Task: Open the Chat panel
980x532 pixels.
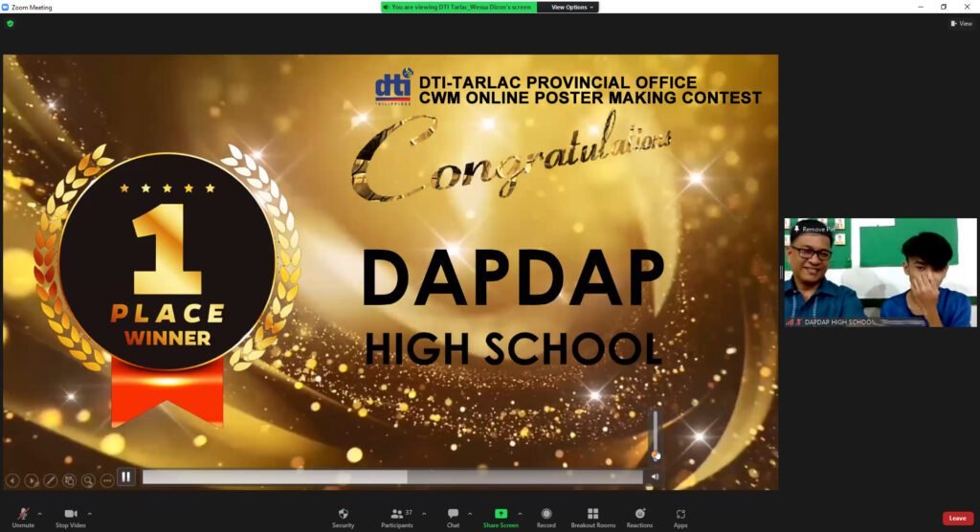Action: (x=453, y=518)
